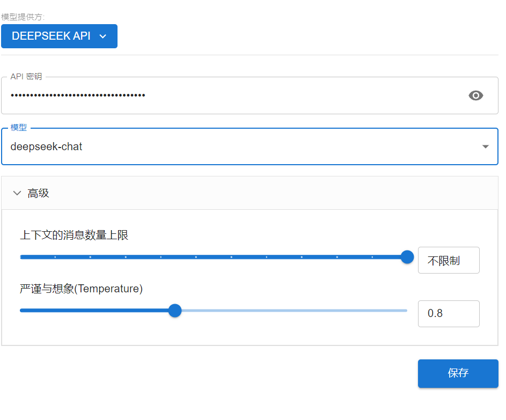The height and width of the screenshot is (420, 506).
Task: Show the API key with eye icon
Action: (475, 95)
